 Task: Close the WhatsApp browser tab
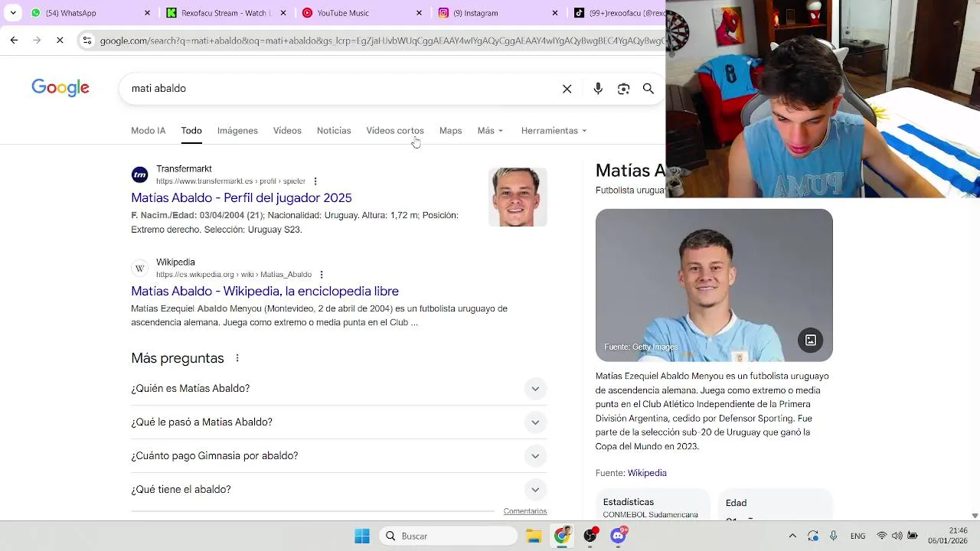point(147,13)
